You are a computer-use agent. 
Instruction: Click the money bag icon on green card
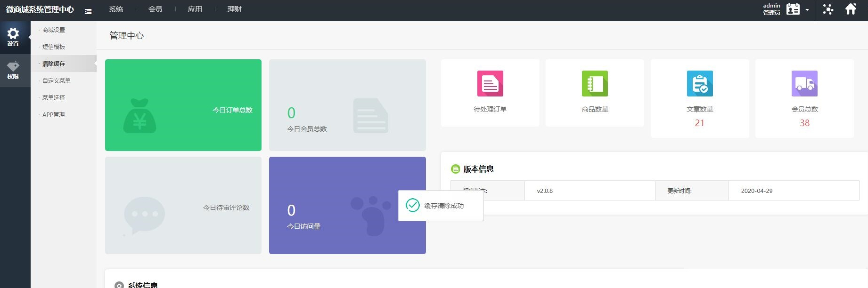tap(139, 116)
